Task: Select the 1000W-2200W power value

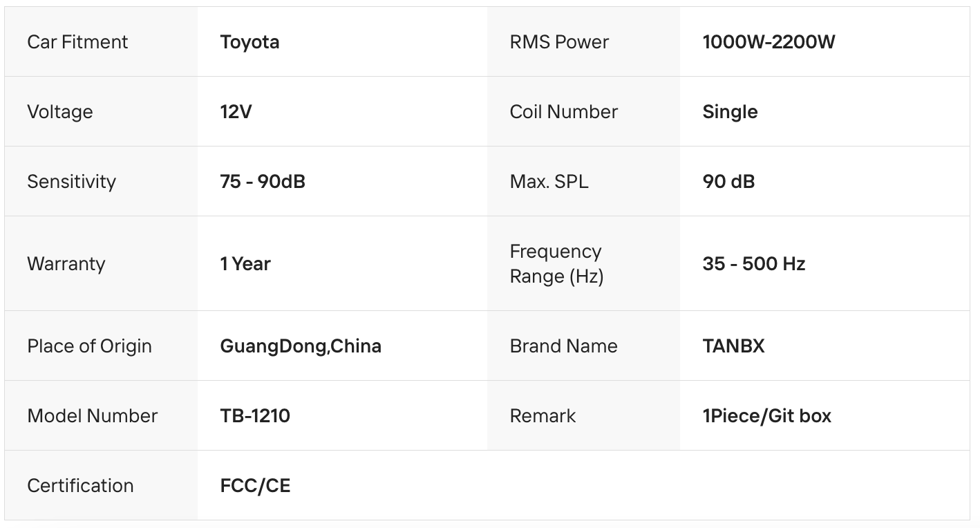Action: [x=769, y=42]
